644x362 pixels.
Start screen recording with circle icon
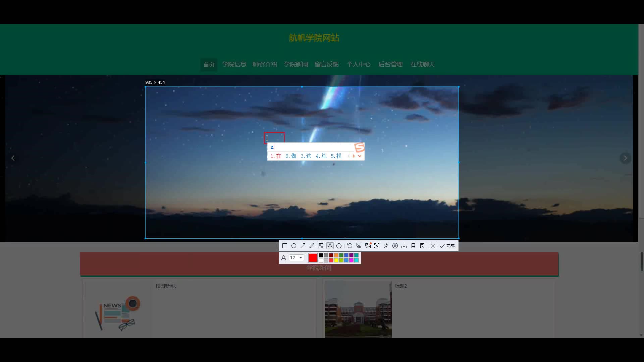(x=395, y=246)
